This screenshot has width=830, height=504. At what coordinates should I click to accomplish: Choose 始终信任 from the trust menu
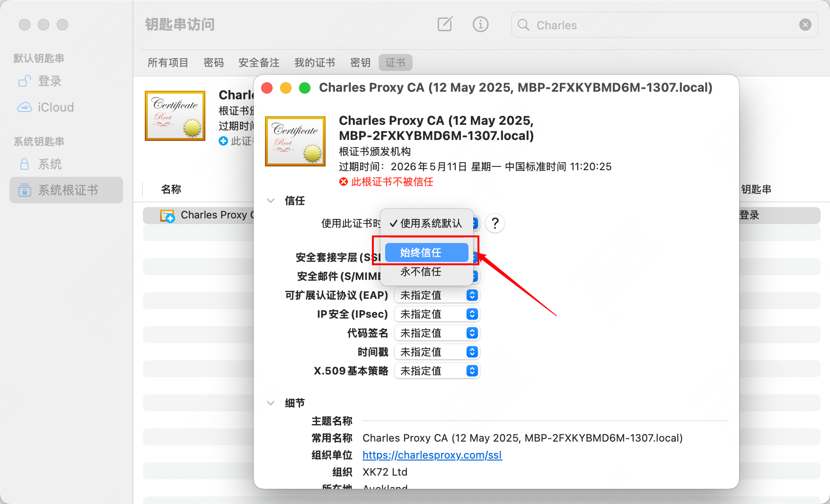(426, 252)
